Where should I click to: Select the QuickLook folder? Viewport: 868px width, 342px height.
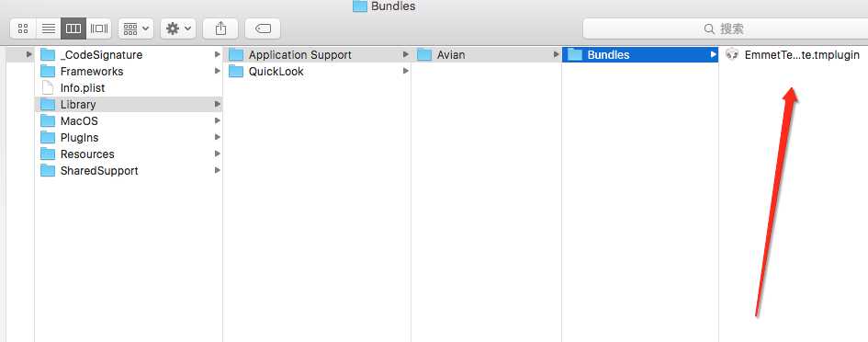tap(317, 72)
